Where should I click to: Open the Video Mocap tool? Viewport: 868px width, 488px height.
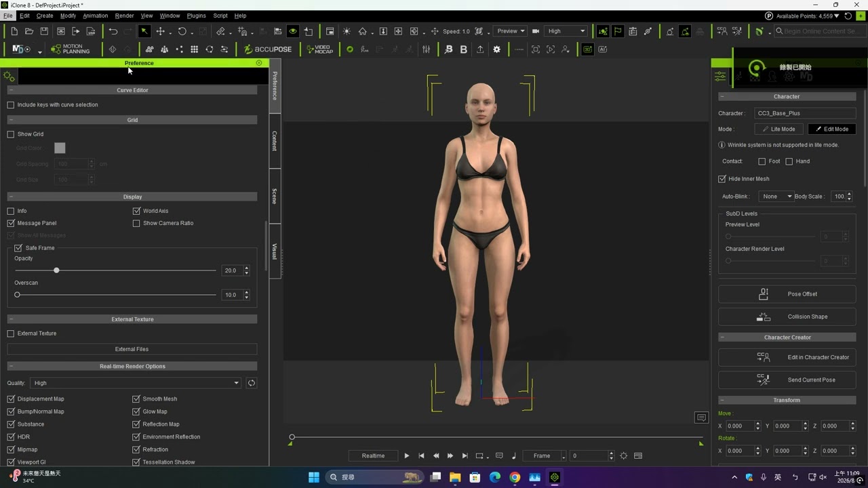tap(319, 49)
